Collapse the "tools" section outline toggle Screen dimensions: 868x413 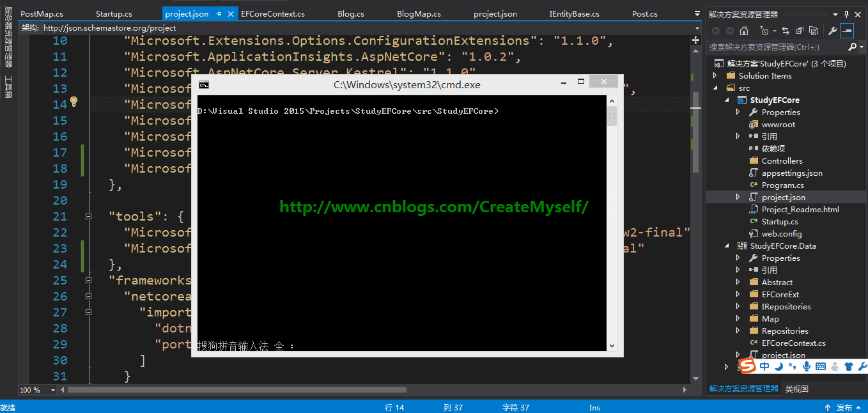point(88,216)
